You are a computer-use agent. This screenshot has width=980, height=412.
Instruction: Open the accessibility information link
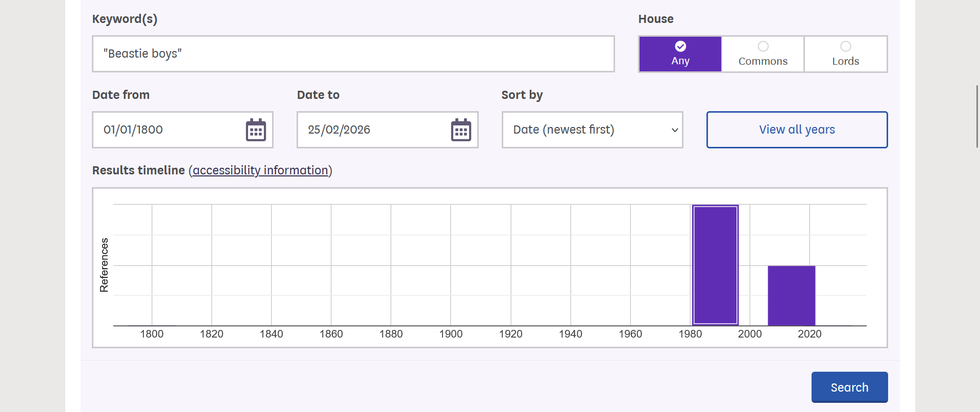[260, 170]
